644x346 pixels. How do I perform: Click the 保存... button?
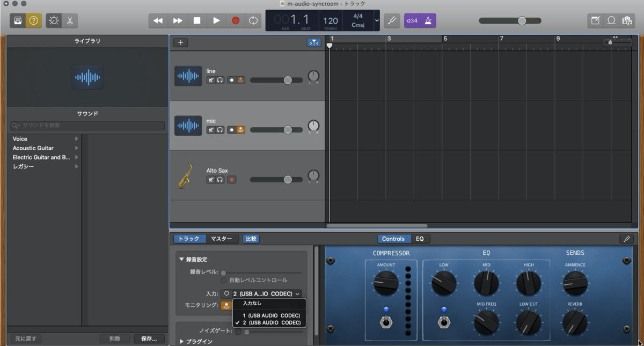[x=149, y=338]
